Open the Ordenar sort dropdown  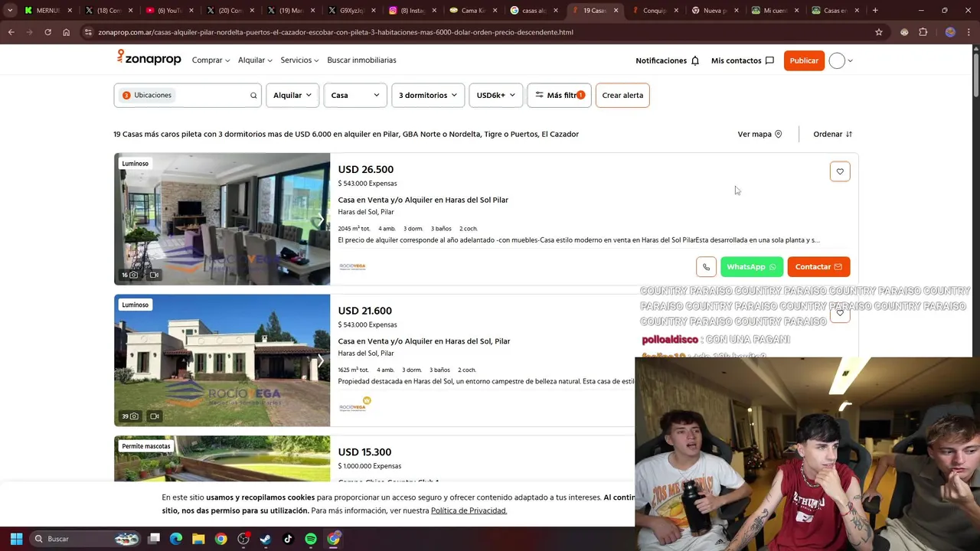[x=832, y=134]
